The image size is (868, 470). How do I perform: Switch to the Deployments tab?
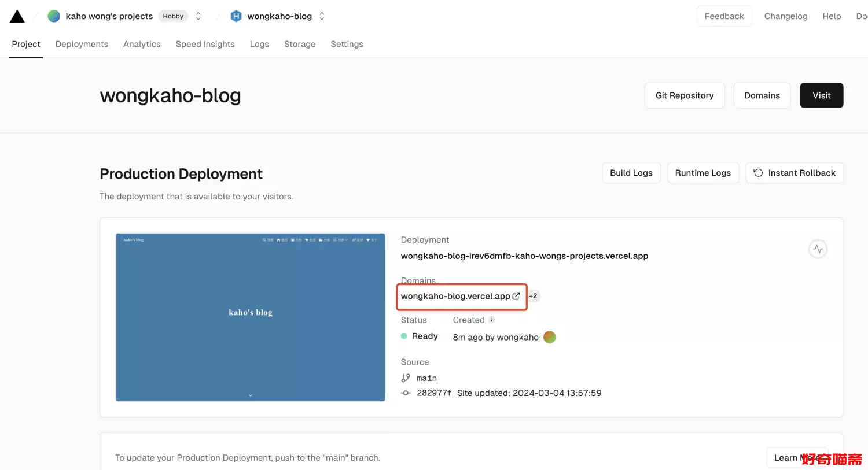[x=82, y=44]
